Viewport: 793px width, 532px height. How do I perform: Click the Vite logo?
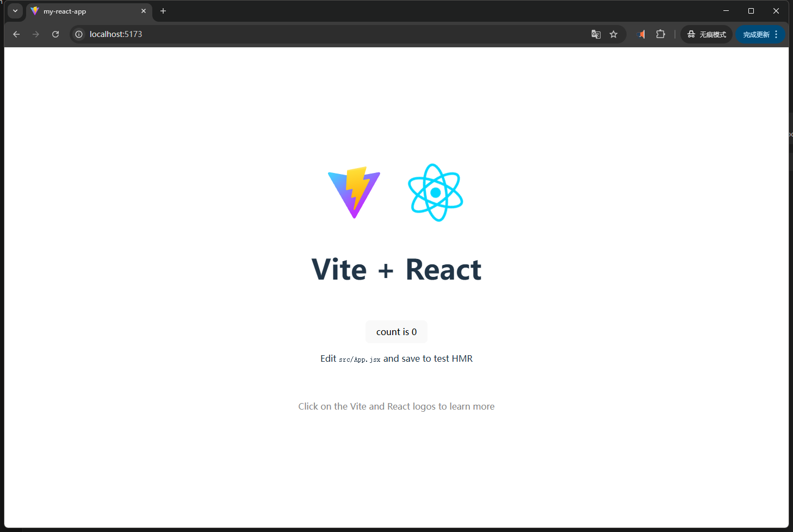click(x=354, y=193)
